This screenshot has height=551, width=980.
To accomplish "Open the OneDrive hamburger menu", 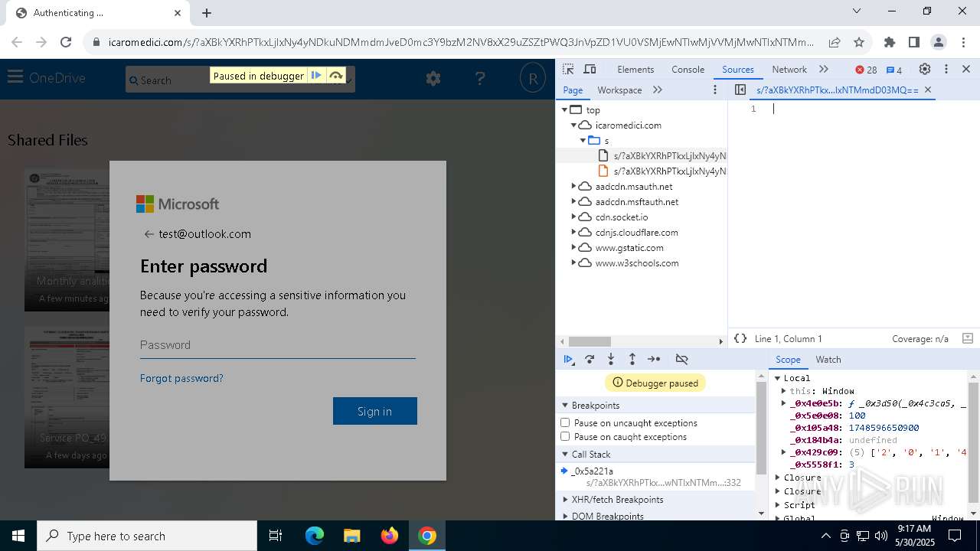I will point(15,77).
